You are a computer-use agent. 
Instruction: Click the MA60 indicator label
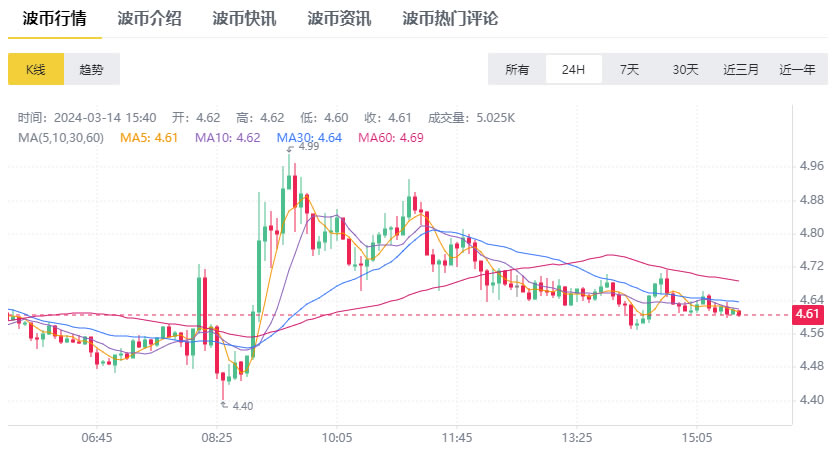[x=391, y=138]
